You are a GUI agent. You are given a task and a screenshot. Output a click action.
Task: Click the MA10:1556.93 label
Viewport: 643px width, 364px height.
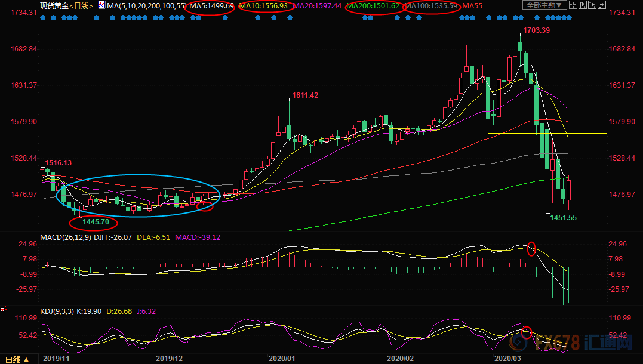pos(263,5)
